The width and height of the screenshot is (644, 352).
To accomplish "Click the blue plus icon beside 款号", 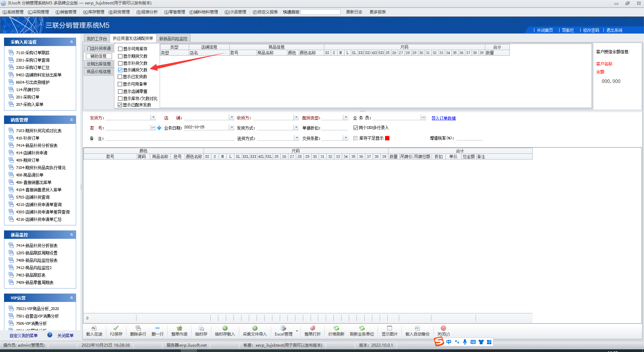I will [159, 128].
